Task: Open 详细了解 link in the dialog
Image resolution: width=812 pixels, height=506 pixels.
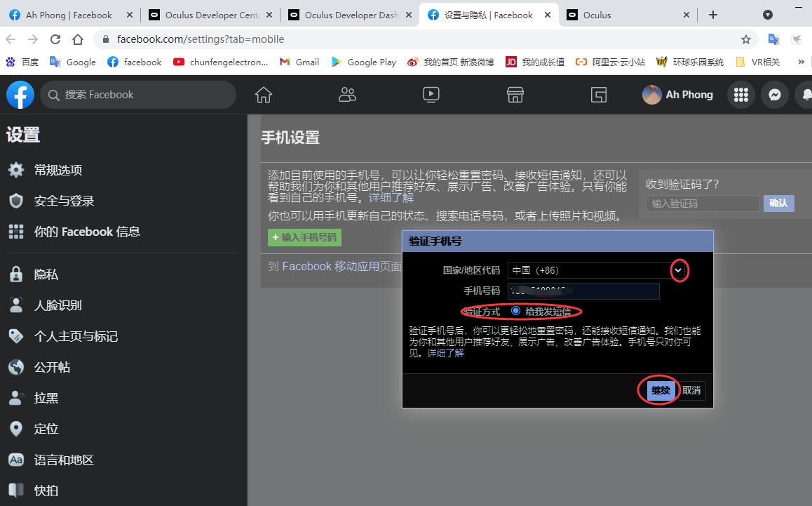Action: click(445, 353)
